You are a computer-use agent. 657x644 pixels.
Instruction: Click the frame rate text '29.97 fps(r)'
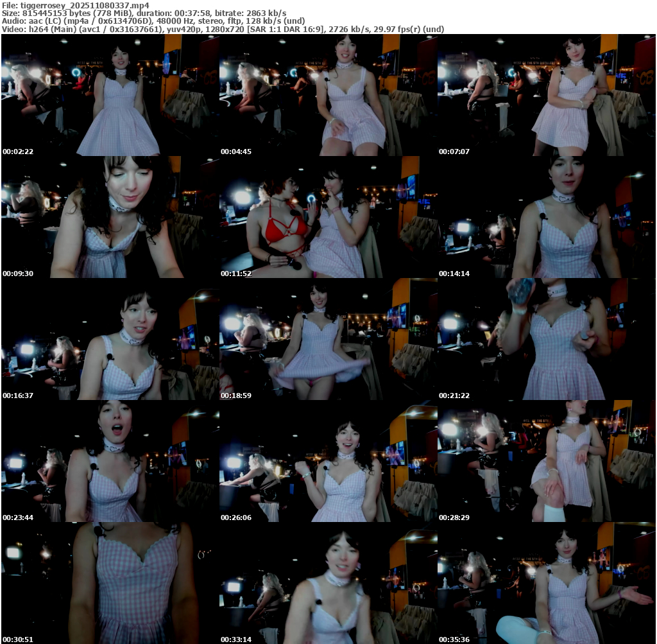398,30
